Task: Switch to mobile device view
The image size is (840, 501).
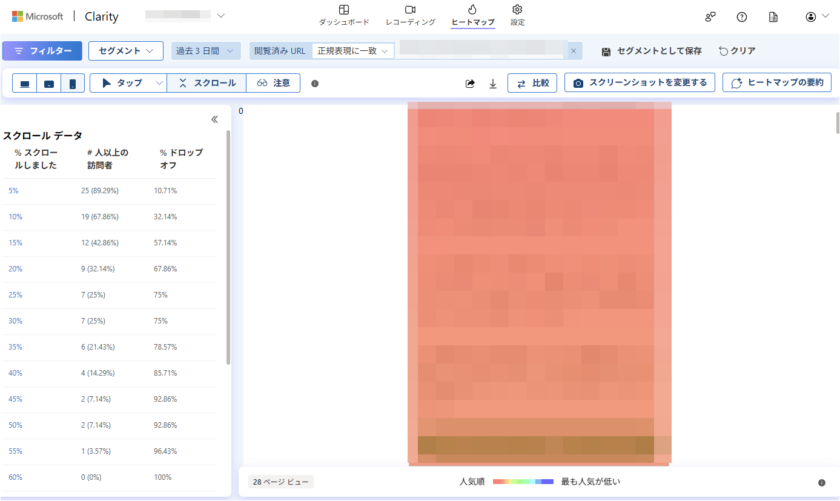Action: click(x=72, y=84)
